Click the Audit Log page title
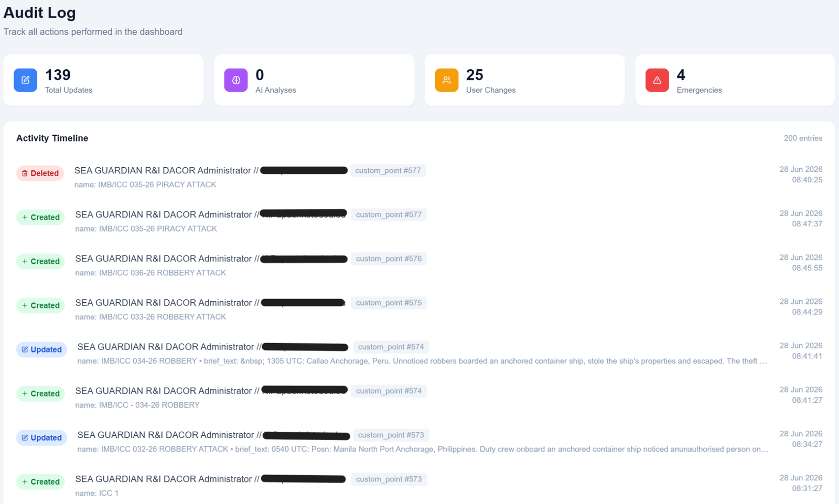Screen dimensions: 839x504 tap(39, 13)
